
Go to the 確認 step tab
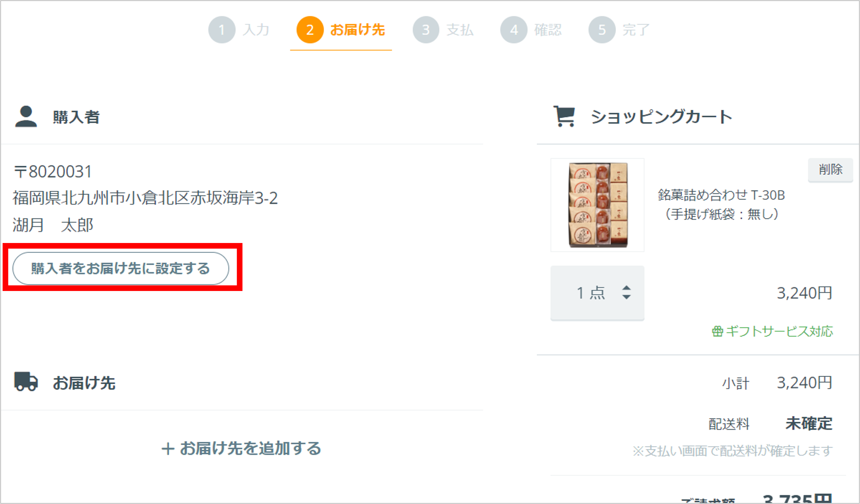pyautogui.click(x=531, y=30)
